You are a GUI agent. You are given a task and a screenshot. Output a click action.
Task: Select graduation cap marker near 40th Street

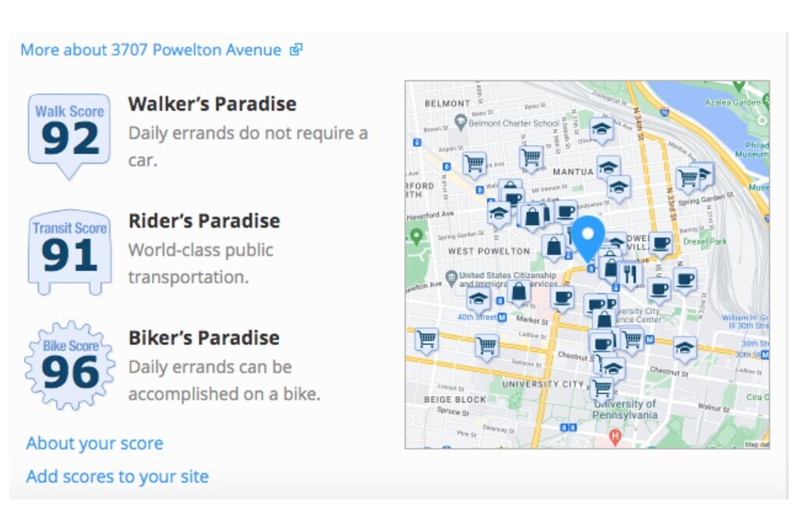pyautogui.click(x=478, y=299)
